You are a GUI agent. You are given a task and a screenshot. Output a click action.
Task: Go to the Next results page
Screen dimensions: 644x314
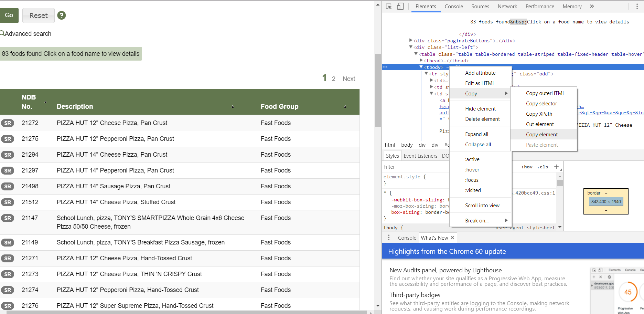348,79
